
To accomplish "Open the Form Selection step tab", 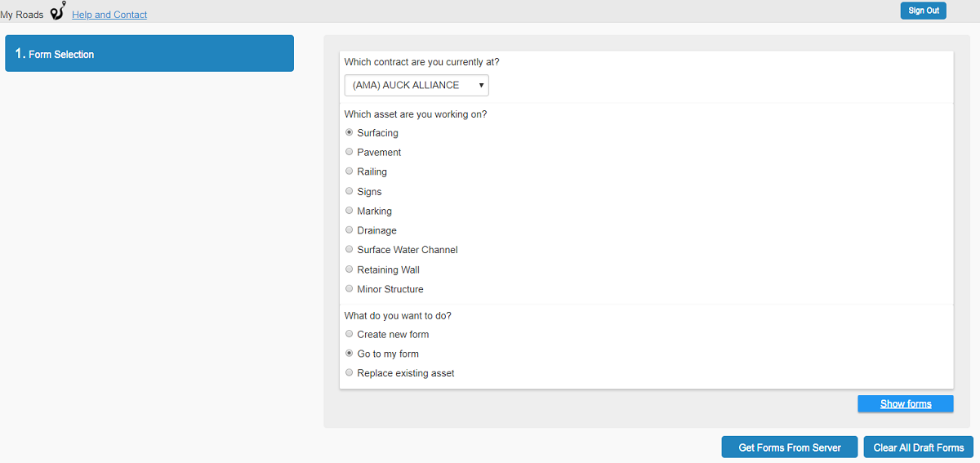I will [149, 54].
